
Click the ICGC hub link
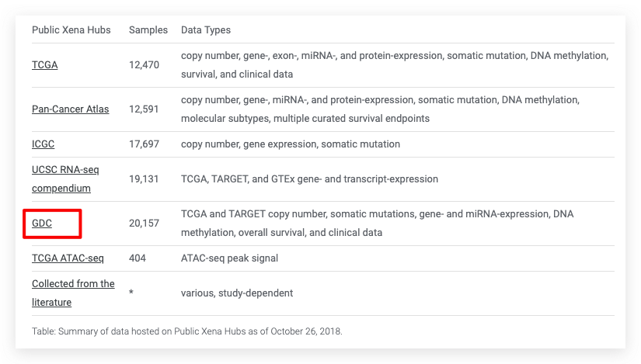[x=43, y=144]
